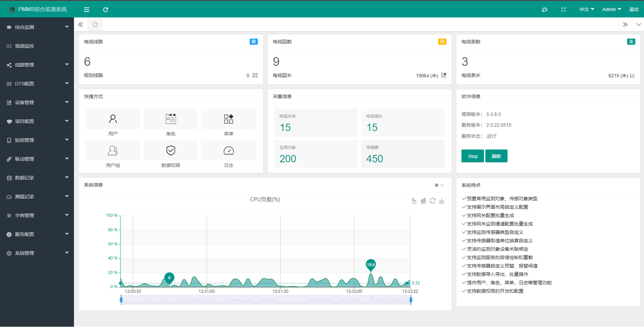This screenshot has height=327, width=644.
Task: Select the home tab
Action: (95, 25)
